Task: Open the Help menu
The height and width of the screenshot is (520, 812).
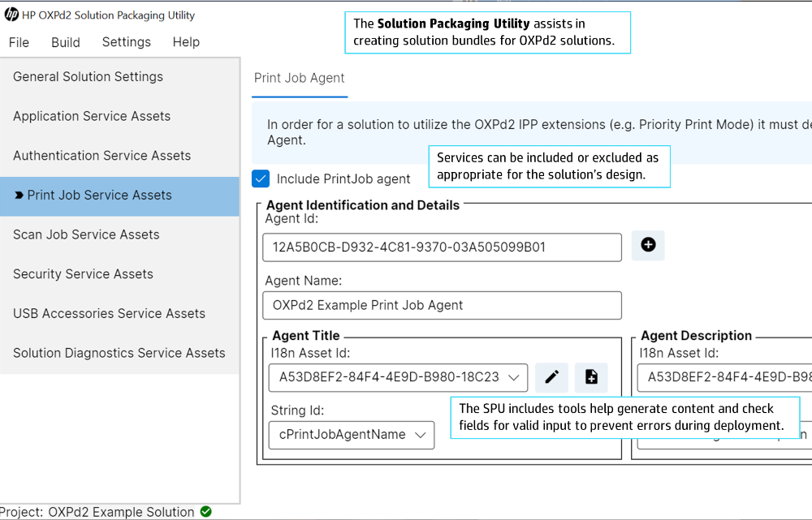Action: click(186, 42)
